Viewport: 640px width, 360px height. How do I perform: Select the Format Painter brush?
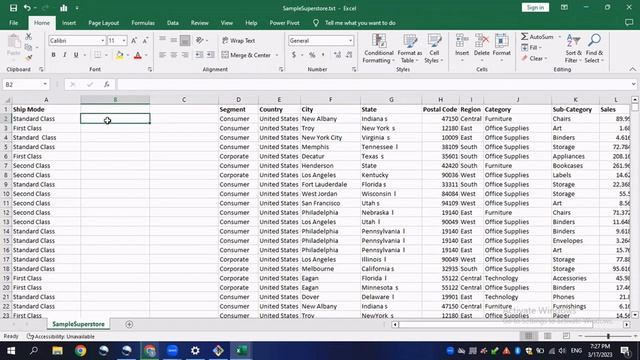[29, 58]
